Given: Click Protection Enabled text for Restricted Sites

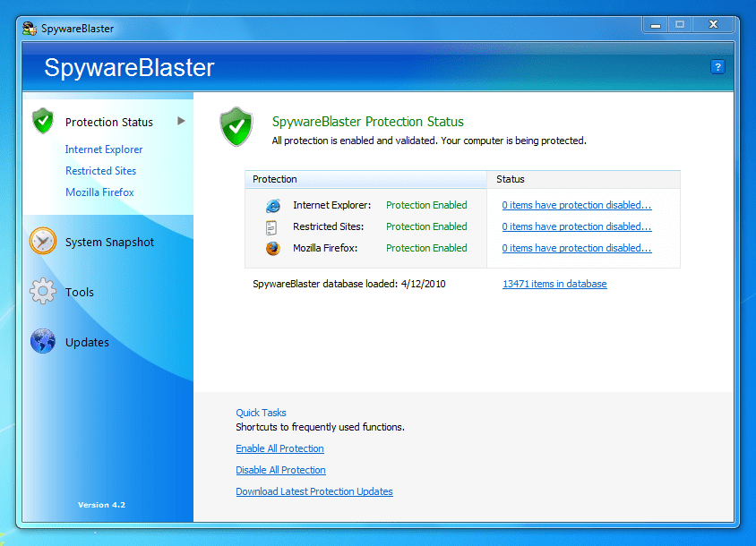Looking at the screenshot, I should [x=426, y=226].
